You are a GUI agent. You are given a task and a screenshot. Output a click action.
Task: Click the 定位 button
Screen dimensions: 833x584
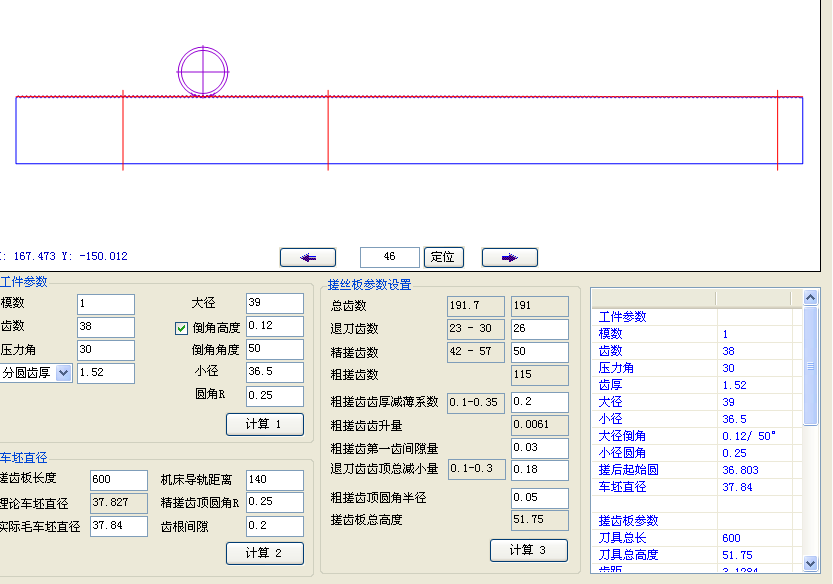pos(444,257)
